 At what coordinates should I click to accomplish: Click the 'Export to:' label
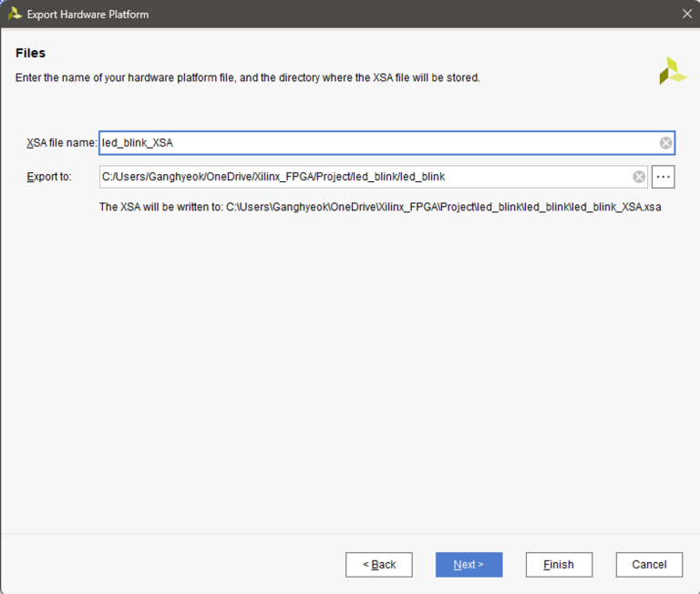point(49,177)
